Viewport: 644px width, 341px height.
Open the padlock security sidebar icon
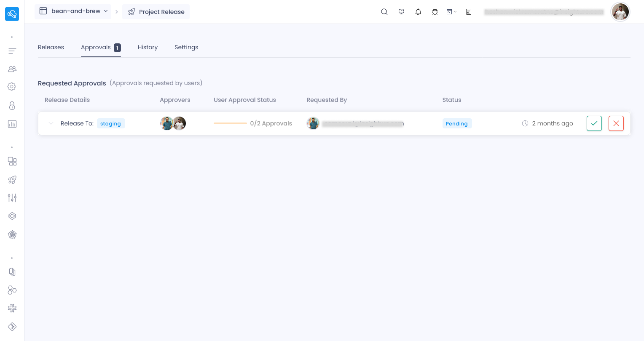[x=12, y=105]
